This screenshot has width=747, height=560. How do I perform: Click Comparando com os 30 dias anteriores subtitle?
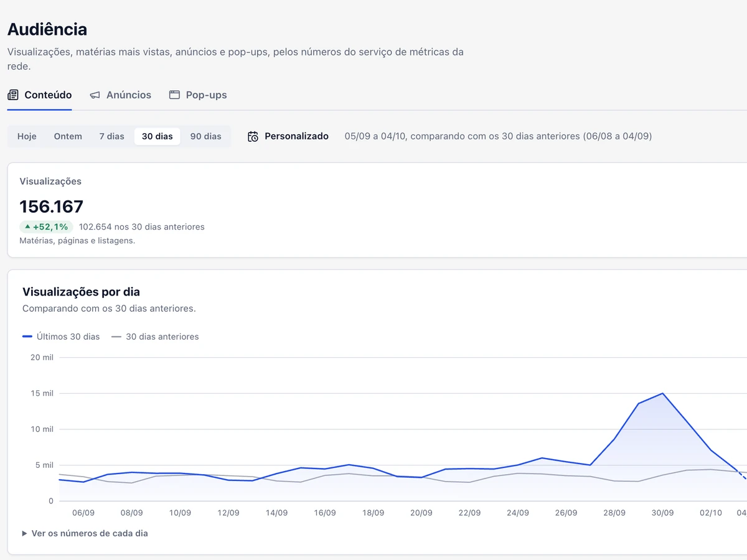pos(109,309)
